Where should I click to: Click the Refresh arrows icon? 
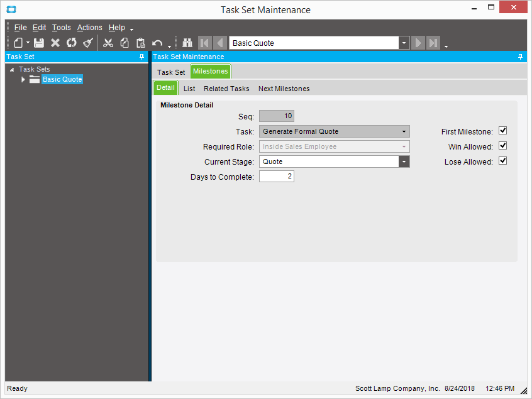72,43
